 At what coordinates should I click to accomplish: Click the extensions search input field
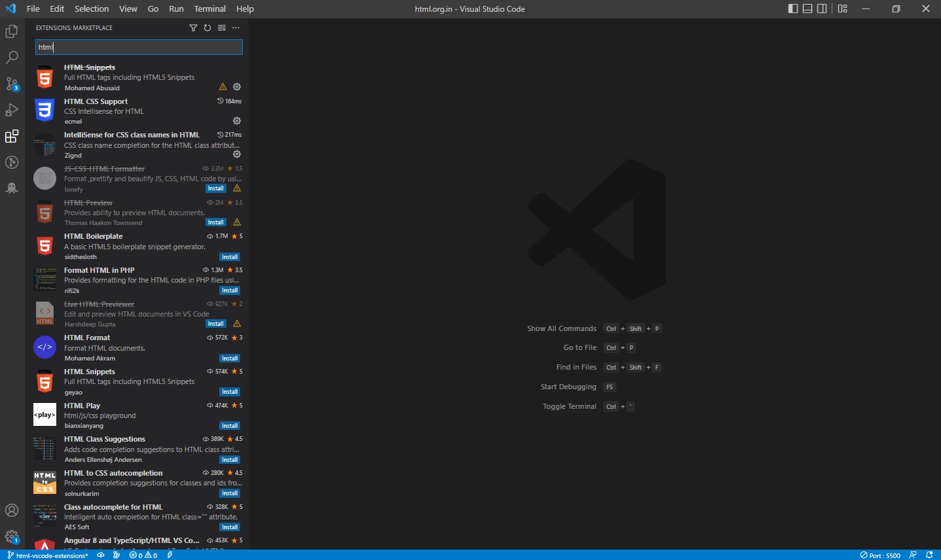click(x=139, y=47)
